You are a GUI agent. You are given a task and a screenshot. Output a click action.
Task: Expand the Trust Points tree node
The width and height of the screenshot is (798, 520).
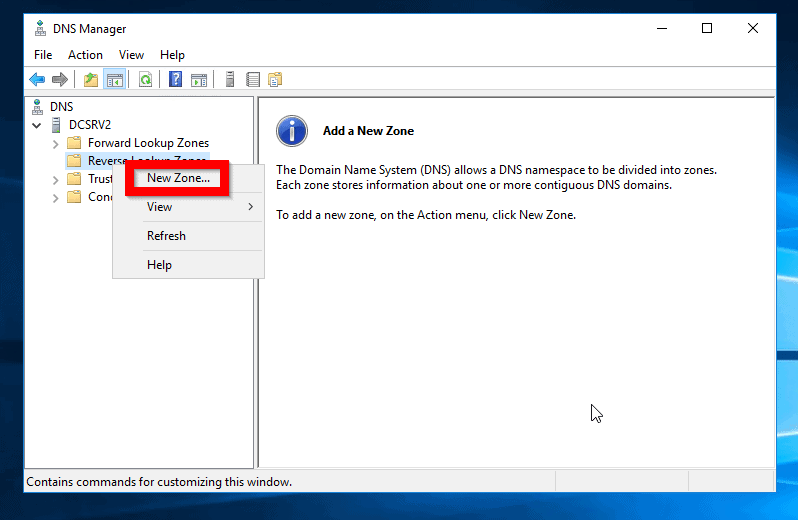(55, 180)
